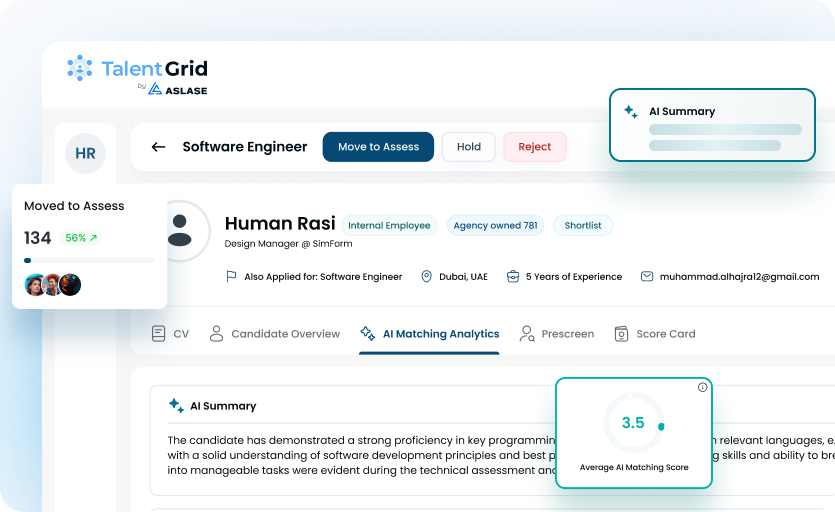Click the person icon for Candidate Overview
This screenshot has height=512, width=835.
[216, 334]
